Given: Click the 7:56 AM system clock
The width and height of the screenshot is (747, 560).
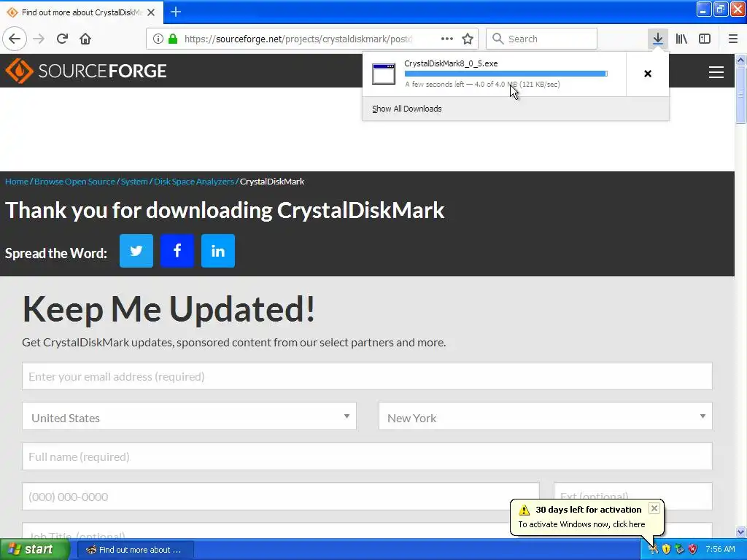Looking at the screenshot, I should pos(720,550).
